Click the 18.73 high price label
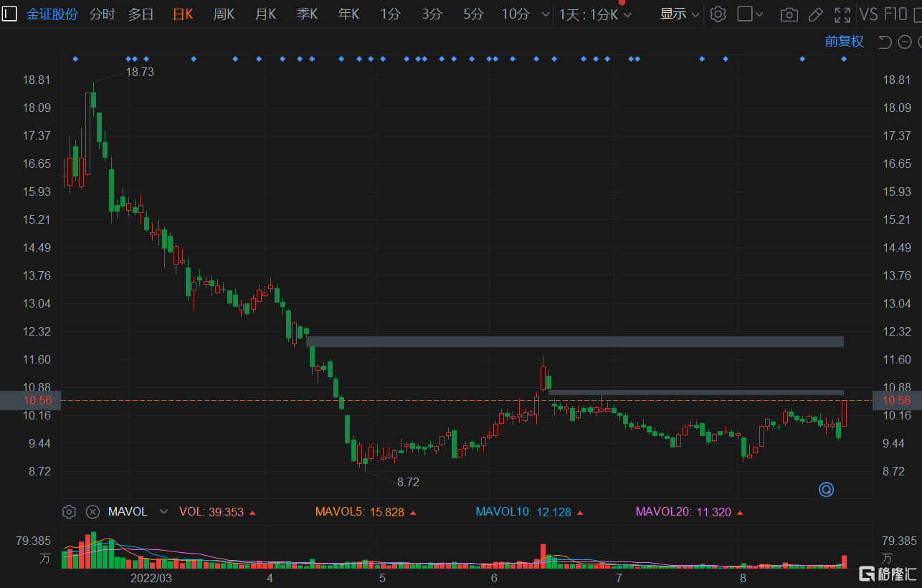The image size is (922, 588). [140, 72]
